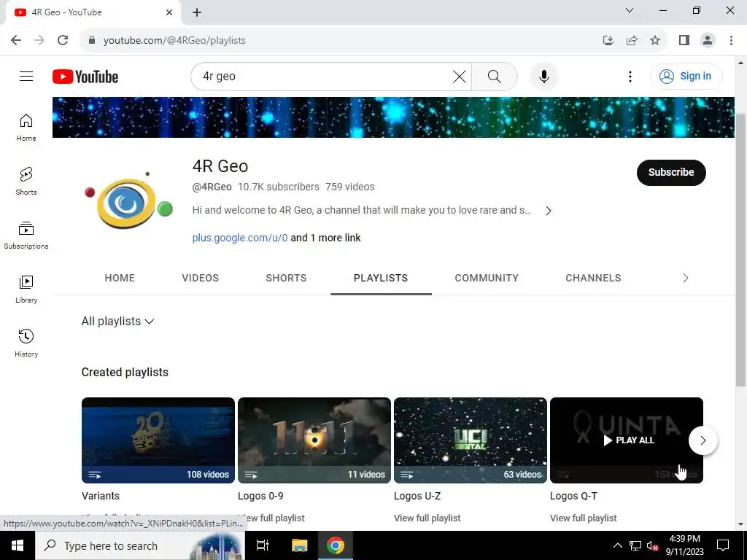View full playlist for Logos 0-9
Image resolution: width=747 pixels, height=560 pixels.
coord(271,518)
